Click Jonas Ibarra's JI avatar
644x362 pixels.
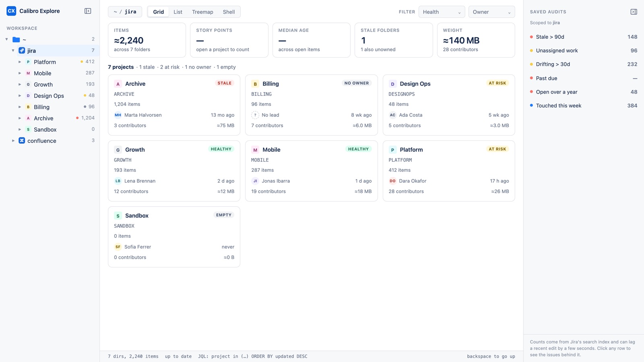(255, 181)
